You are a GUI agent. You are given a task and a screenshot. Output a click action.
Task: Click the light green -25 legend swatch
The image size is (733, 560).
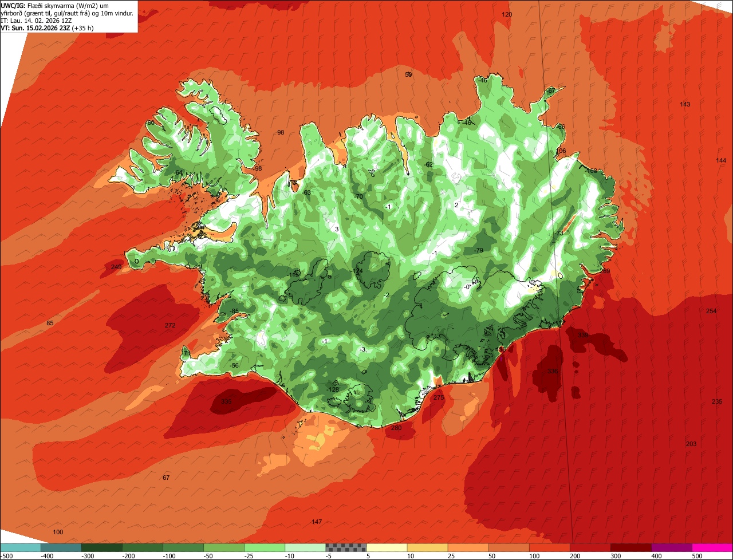point(264,547)
